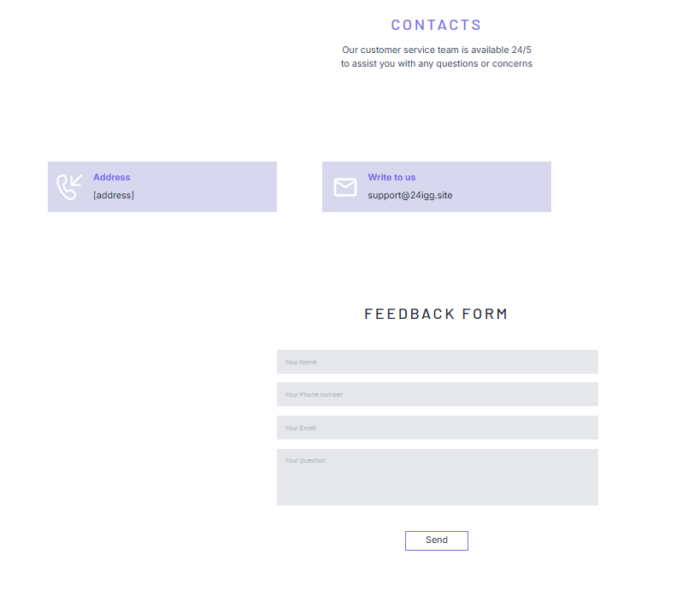
Task: Click the 'to assist you with any questions' line
Action: click(x=436, y=63)
